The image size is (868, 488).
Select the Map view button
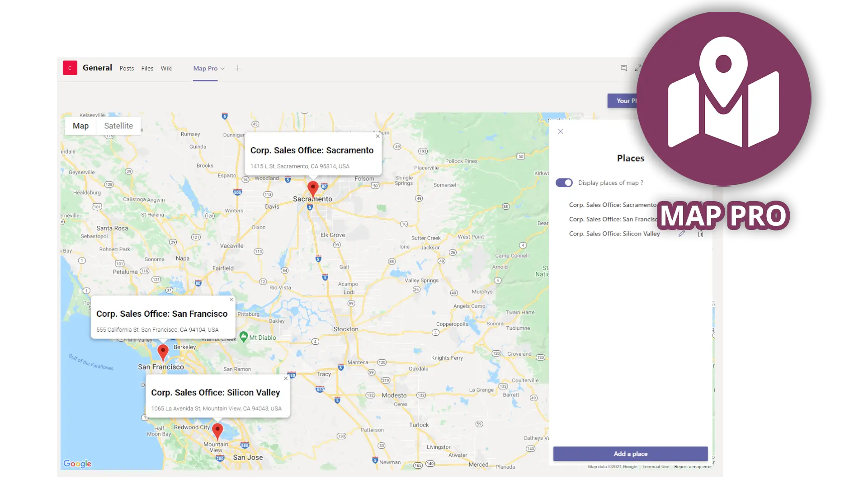80,126
